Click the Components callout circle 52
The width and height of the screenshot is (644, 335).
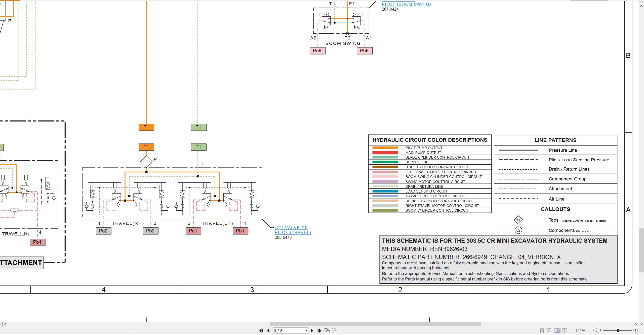(x=518, y=230)
